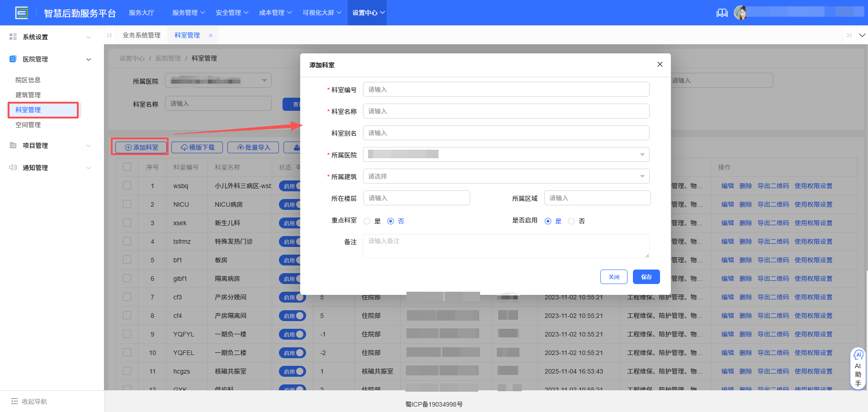Open the AI助手 floating assistant
Image resolution: width=868 pixels, height=412 pixels.
pos(858,369)
